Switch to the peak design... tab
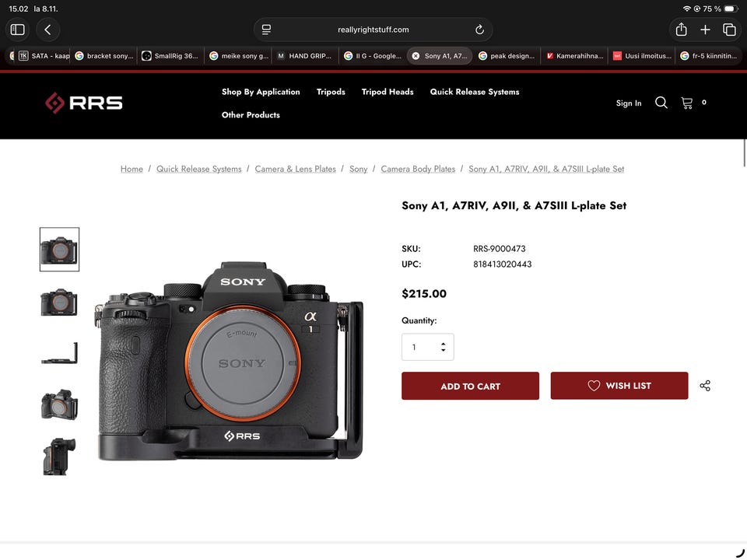747x560 pixels. (507, 56)
